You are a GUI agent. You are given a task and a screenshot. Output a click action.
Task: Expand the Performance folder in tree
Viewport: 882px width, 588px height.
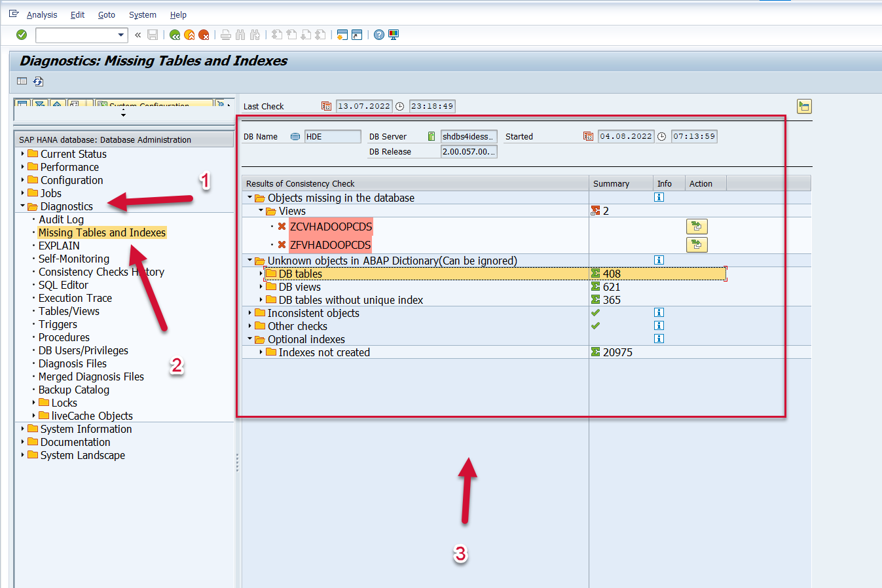[23, 167]
